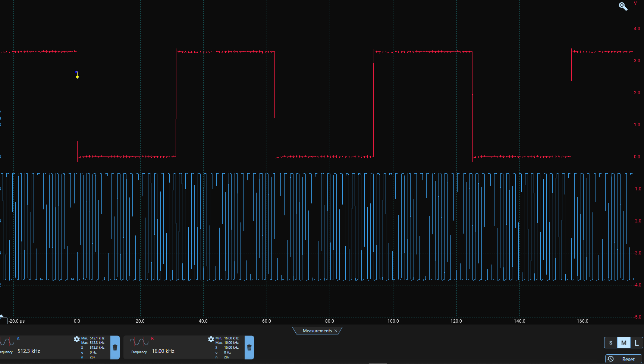This screenshot has width=644, height=364.
Task: Click the 100.0 time axis label
Action: click(393, 321)
